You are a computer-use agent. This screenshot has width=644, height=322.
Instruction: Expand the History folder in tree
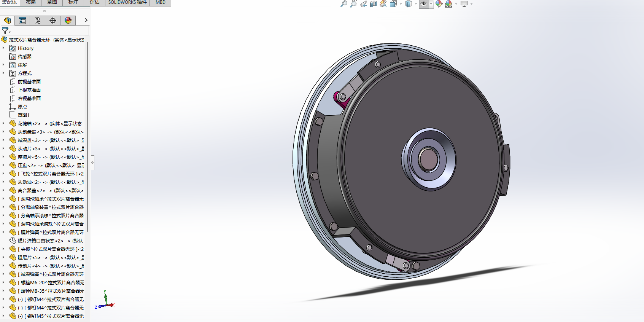3,48
